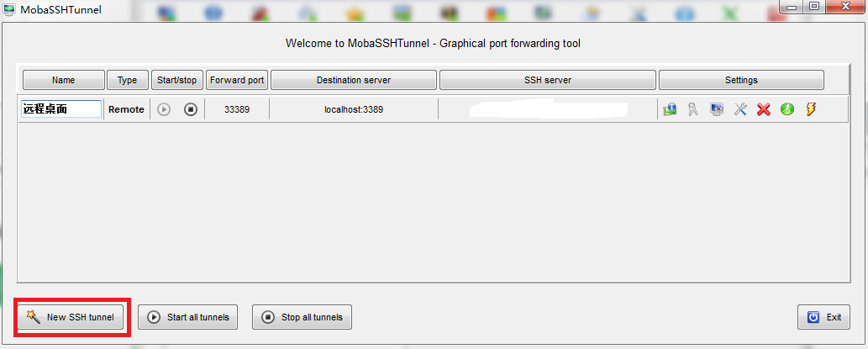Image resolution: width=868 pixels, height=349 pixels.
Task: Delete tunnel using red X icon
Action: [764, 109]
